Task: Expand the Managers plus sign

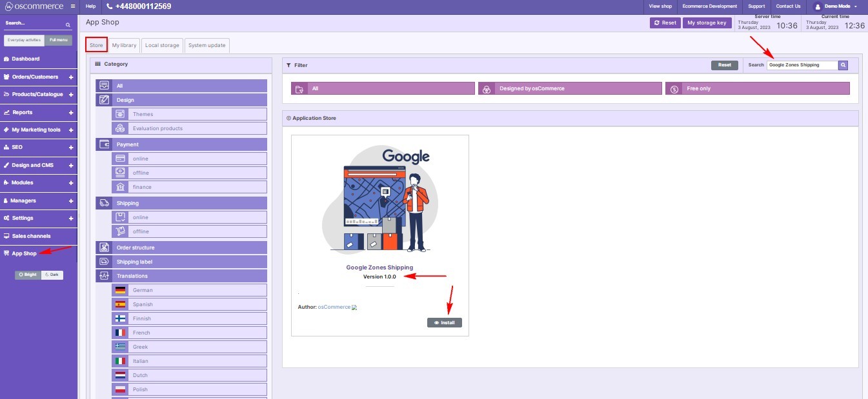Action: click(x=71, y=200)
